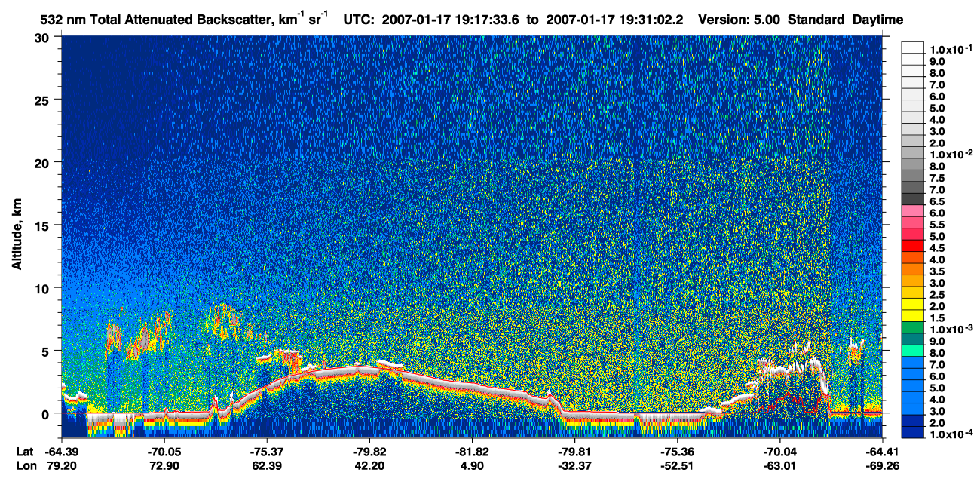Click the light pink swatch above 6.0
Screen dimensions: 980x503
click(912, 210)
